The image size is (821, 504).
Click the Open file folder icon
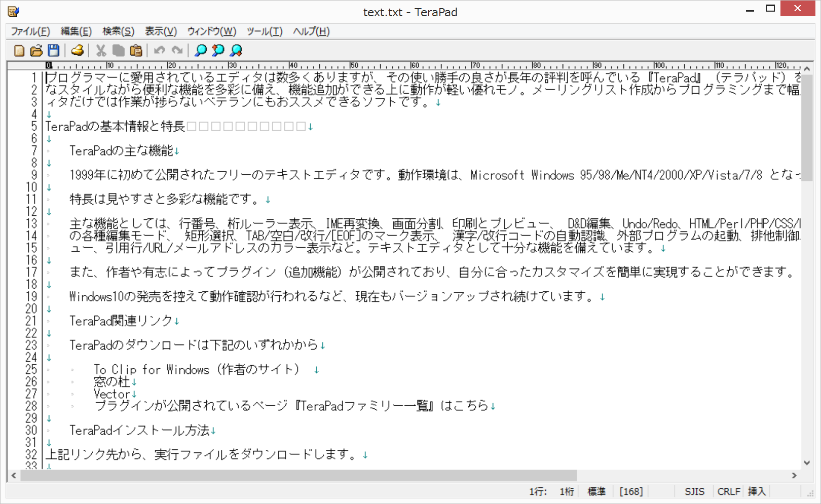(36, 50)
